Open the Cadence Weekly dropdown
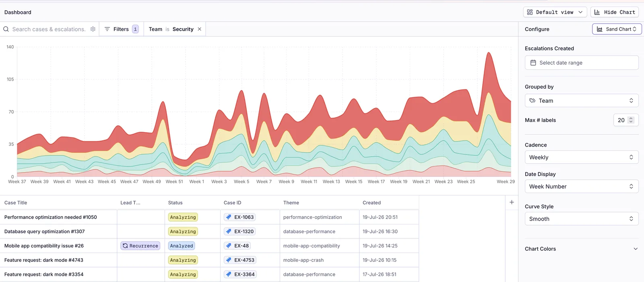 (582, 157)
